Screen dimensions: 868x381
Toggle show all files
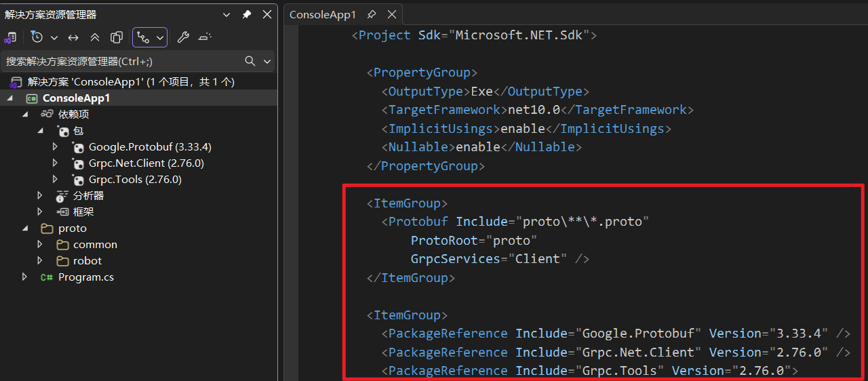point(117,37)
